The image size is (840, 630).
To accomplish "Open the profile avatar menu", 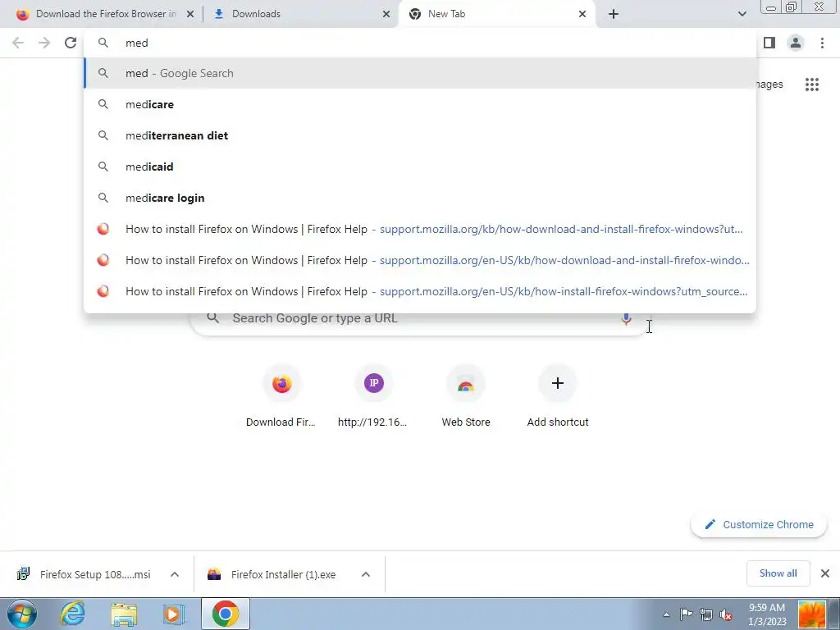I will tap(796, 43).
